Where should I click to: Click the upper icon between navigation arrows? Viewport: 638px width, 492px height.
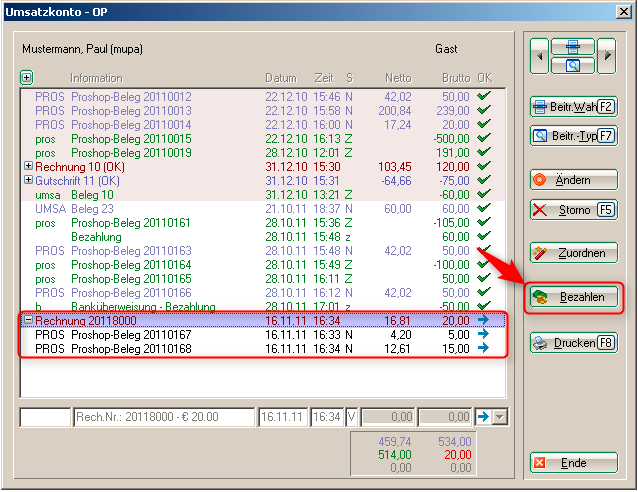tap(573, 47)
